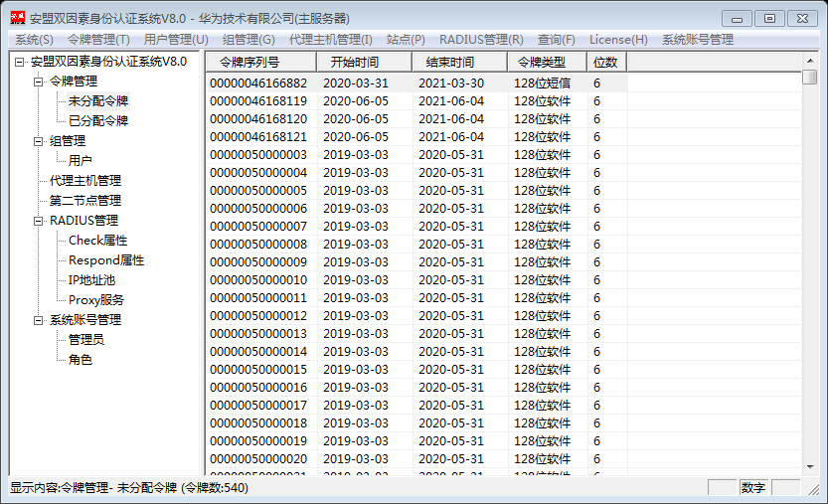Select token row 00000050000008
This screenshot has width=828, height=504.
(x=416, y=245)
